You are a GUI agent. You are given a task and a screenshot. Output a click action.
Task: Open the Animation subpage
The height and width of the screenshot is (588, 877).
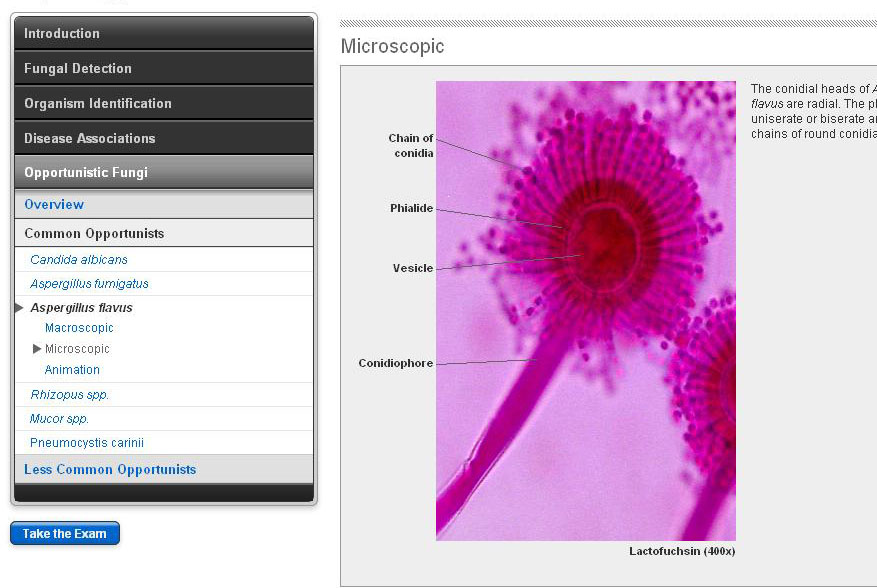click(x=72, y=370)
